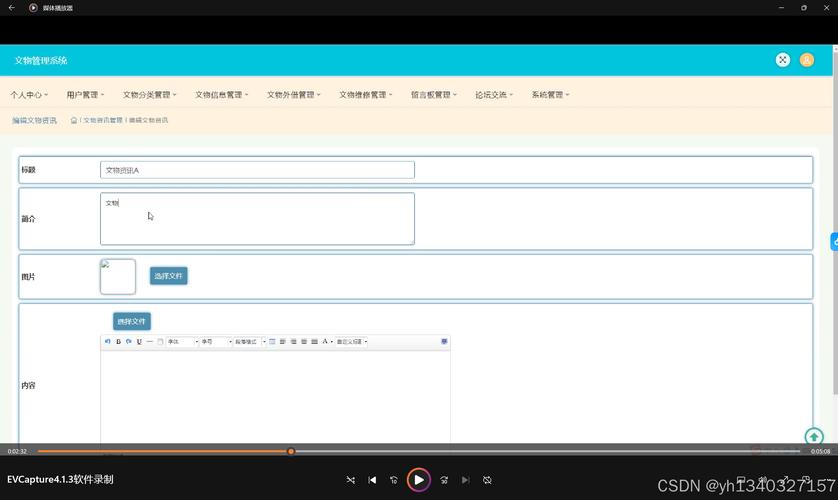Click the home icon in breadcrumb
Screen dimensions: 838x500
click(x=74, y=120)
